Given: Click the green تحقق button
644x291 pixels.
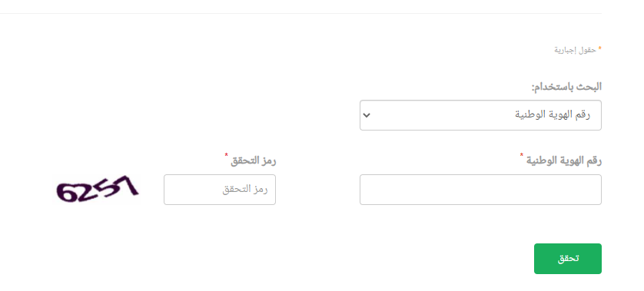Looking at the screenshot, I should click(568, 259).
